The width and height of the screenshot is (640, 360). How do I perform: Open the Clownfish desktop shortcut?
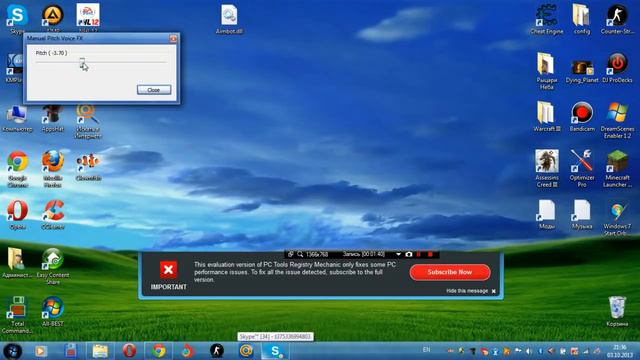point(88,167)
